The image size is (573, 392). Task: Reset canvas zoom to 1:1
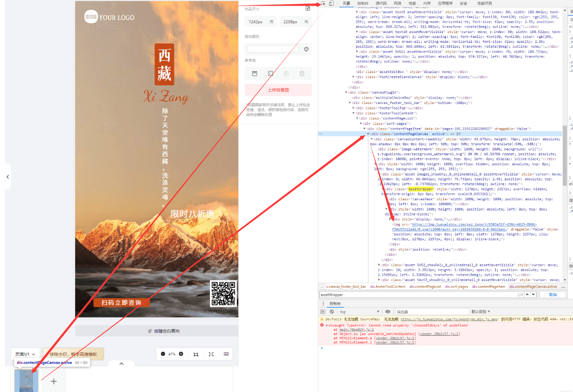point(196,354)
